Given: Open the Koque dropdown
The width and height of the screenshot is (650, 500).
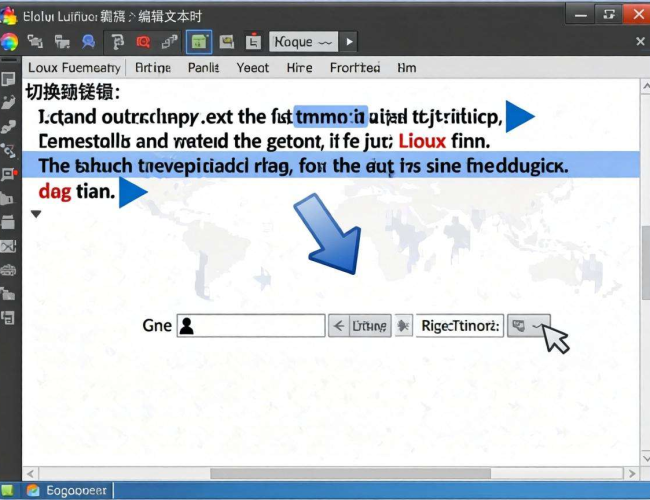Looking at the screenshot, I should (304, 42).
